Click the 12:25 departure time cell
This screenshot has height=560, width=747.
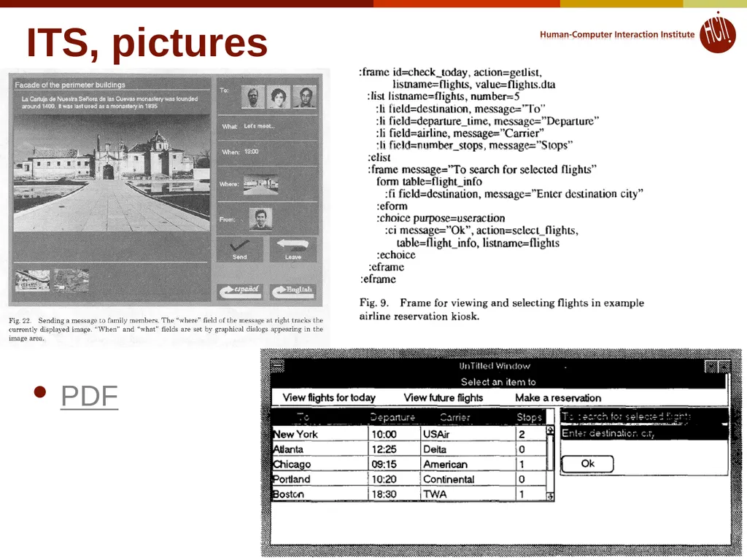coord(394,449)
